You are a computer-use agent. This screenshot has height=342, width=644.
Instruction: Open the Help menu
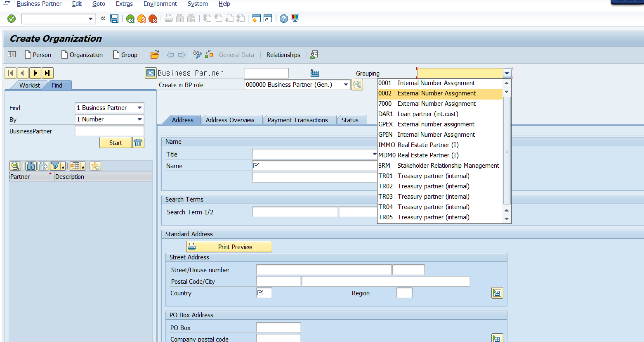pyautogui.click(x=224, y=4)
